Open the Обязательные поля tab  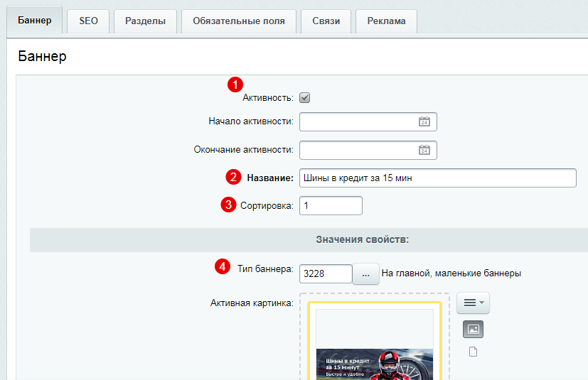[239, 21]
